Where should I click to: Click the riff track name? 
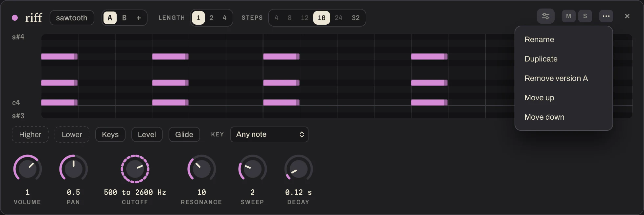coord(34,18)
